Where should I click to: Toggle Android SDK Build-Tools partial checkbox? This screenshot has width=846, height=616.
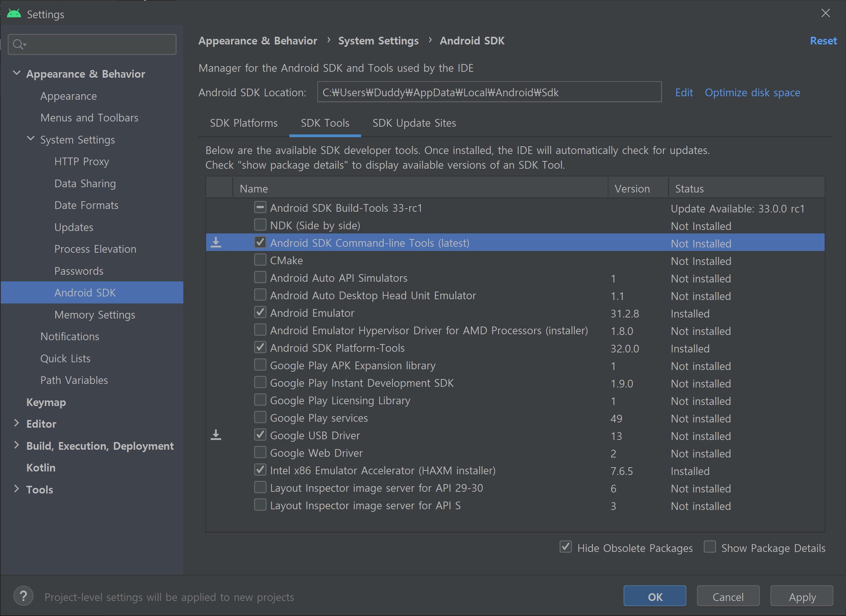pyautogui.click(x=260, y=207)
